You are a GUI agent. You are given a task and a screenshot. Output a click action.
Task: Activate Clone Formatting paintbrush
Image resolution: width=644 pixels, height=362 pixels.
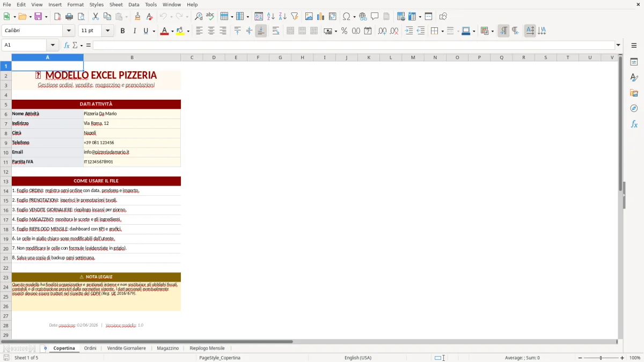[137, 17]
